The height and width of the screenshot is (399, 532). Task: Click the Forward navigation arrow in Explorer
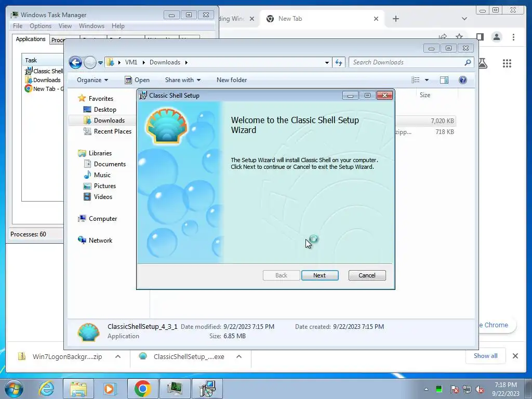90,62
